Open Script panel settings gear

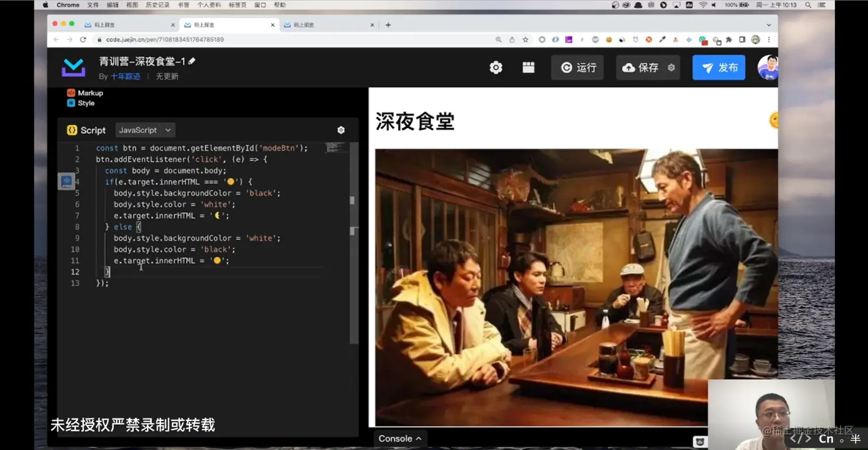pyautogui.click(x=341, y=130)
